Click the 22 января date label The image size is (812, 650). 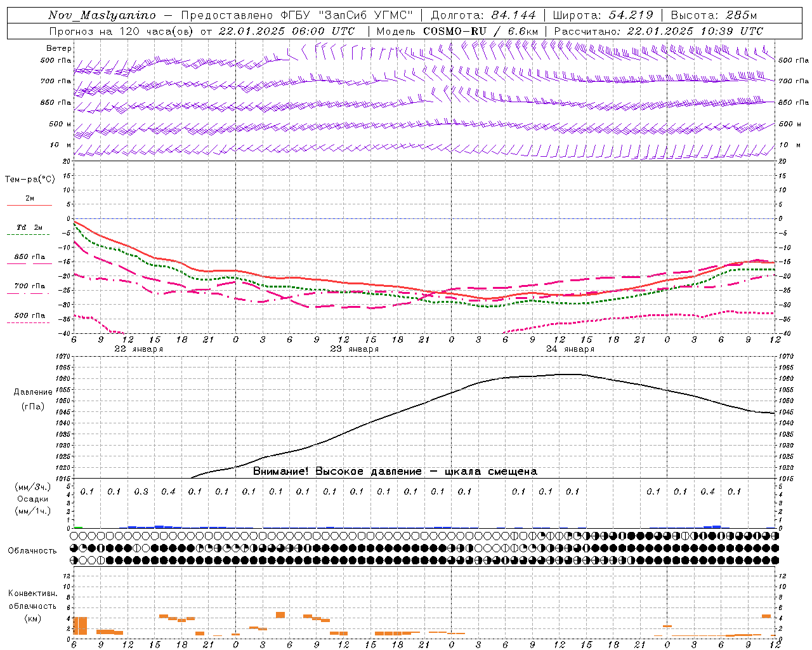click(138, 349)
